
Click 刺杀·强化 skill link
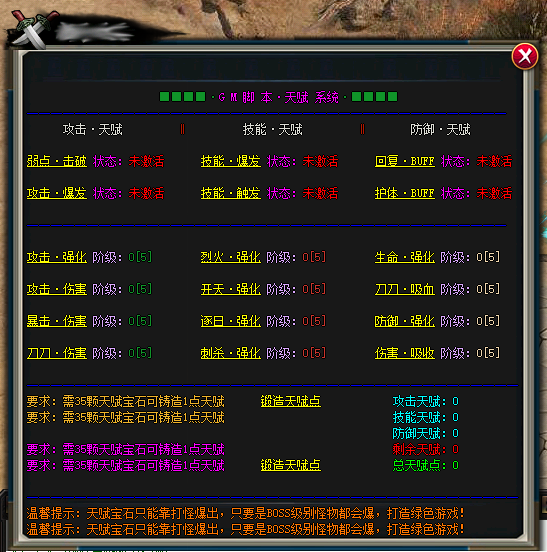coord(231,353)
